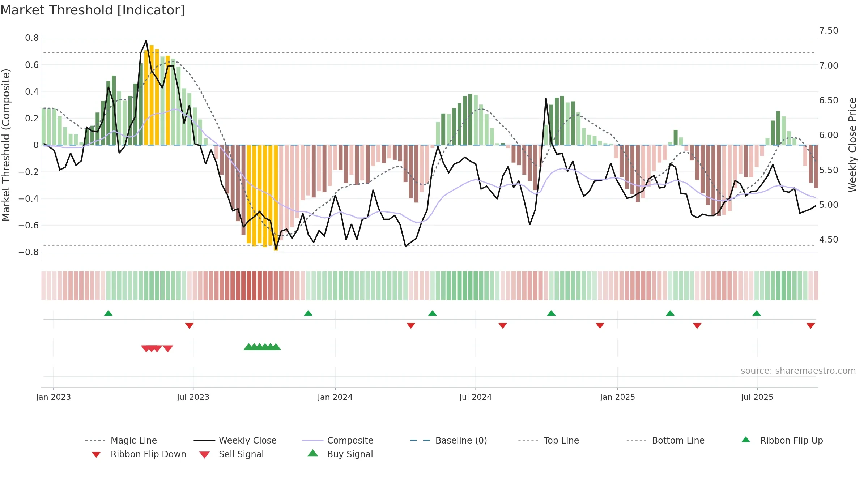Viewport: 868px width, 488px height.
Task: Click the leftmost buy signal triangle in September 2023
Action: pyautogui.click(x=248, y=347)
